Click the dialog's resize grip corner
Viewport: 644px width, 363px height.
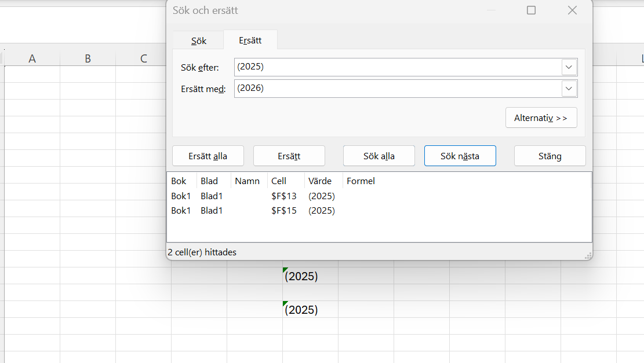point(588,255)
